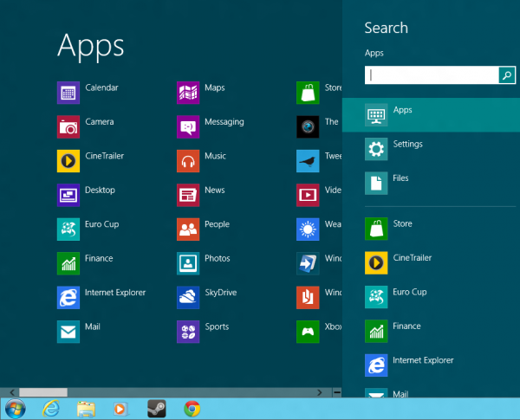520x420 pixels.
Task: Click the search text input field
Action: click(432, 75)
